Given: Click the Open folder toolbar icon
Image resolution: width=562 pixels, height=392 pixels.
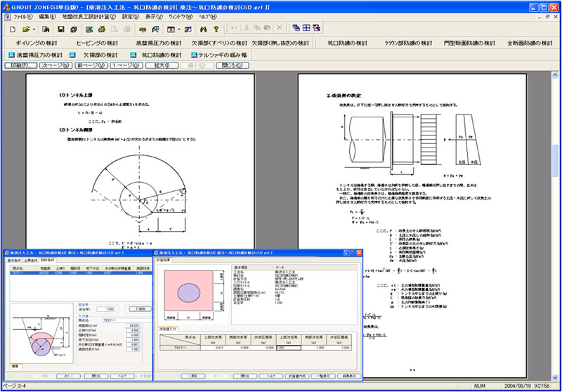Looking at the screenshot, I should pos(25,29).
